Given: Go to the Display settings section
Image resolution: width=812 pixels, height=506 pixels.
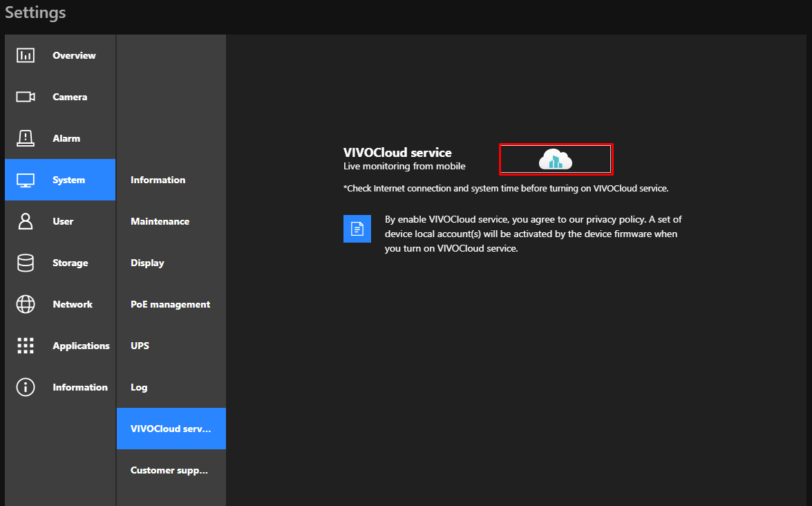Looking at the screenshot, I should click(147, 263).
